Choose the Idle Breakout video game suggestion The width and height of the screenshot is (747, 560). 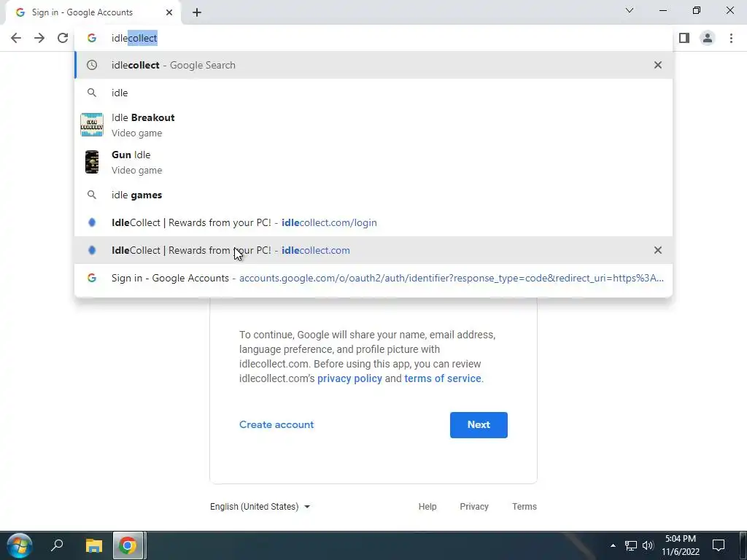373,125
